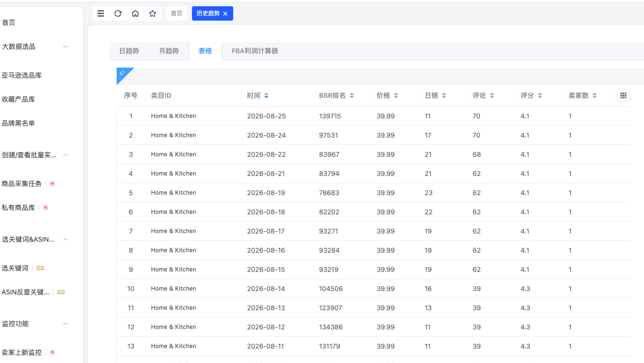644x363 pixels.
Task: Open 收藏产品库 in the sidebar
Action: (18, 99)
